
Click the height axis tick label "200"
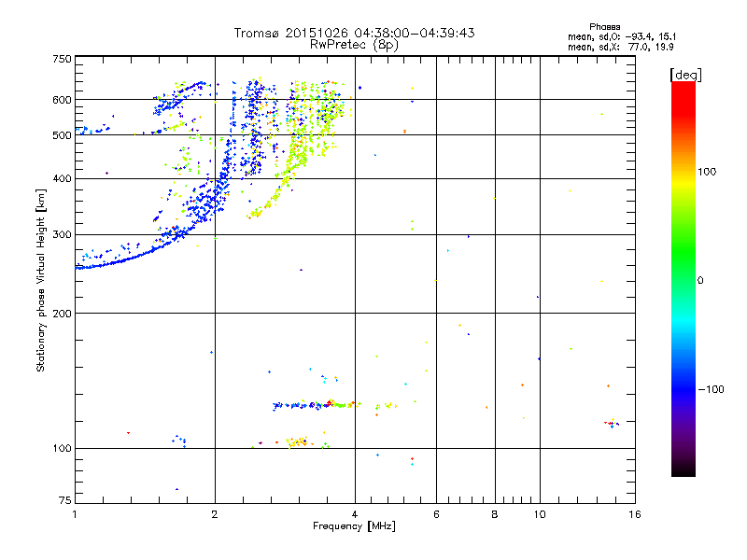coord(62,314)
